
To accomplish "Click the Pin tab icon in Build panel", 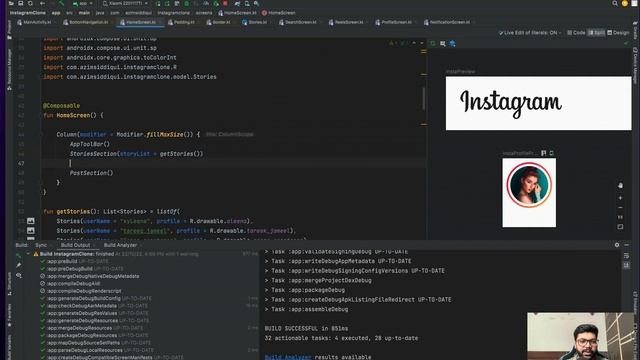I will (x=18, y=265).
